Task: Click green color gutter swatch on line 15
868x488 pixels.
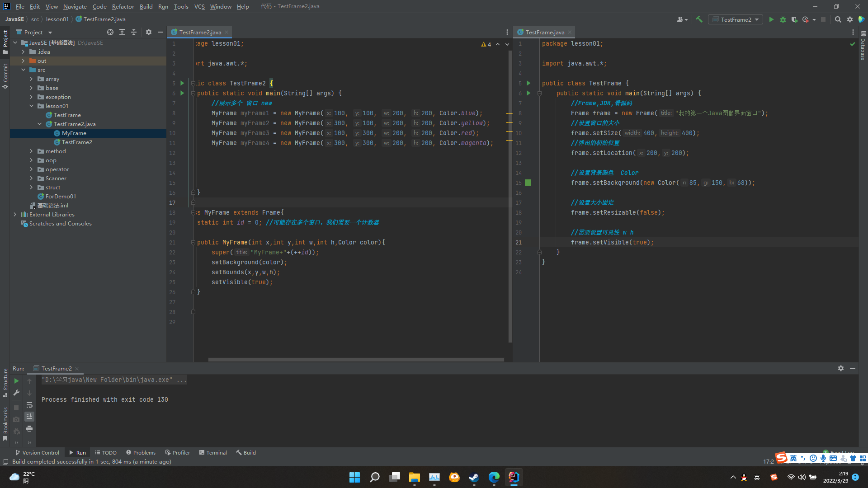Action: click(528, 183)
